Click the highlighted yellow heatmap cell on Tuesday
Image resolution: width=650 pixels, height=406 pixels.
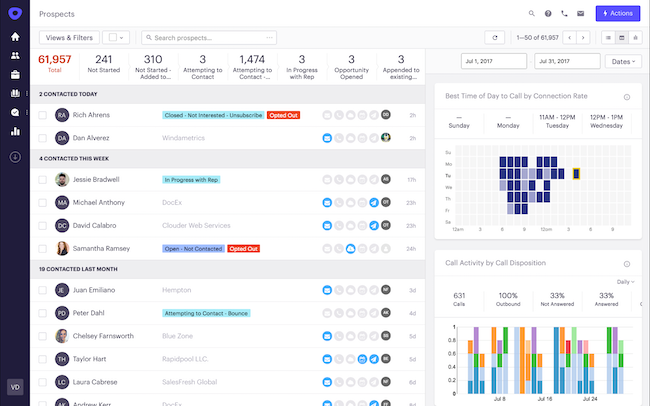coord(576,174)
